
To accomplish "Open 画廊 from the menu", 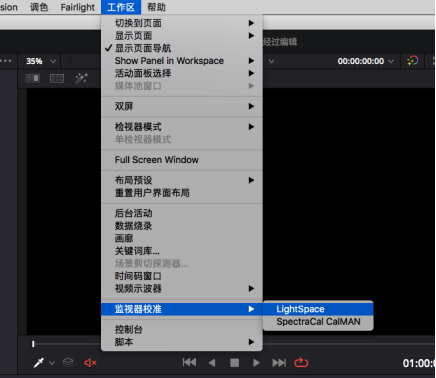I will pos(182,238).
